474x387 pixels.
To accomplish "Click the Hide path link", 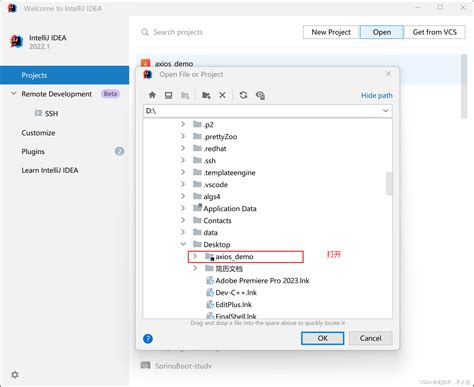I will 377,96.
